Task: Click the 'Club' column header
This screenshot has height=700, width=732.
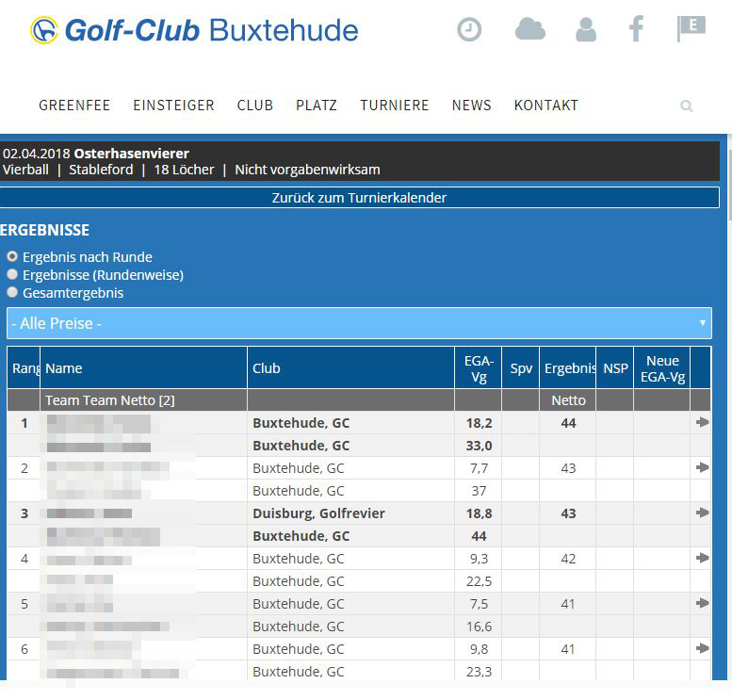Action: point(351,368)
